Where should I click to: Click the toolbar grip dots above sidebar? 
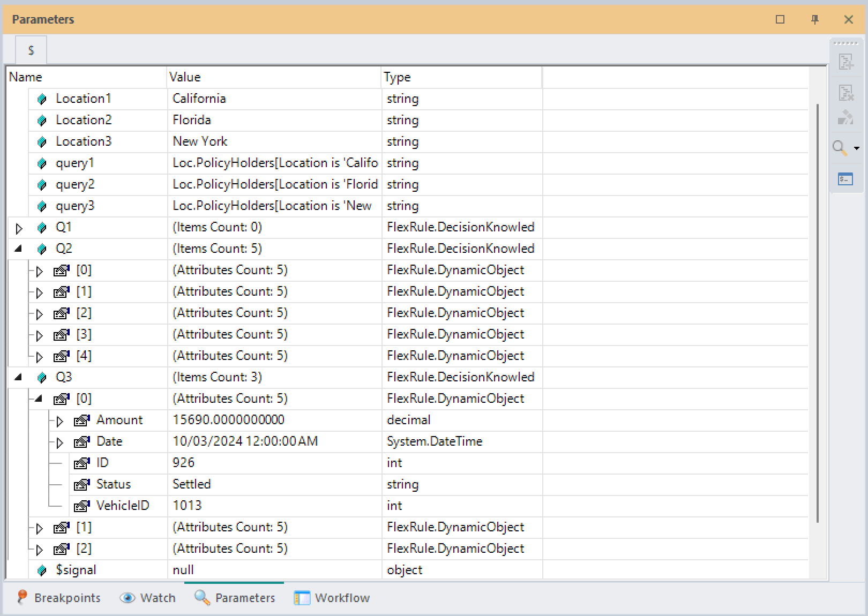pos(846,43)
